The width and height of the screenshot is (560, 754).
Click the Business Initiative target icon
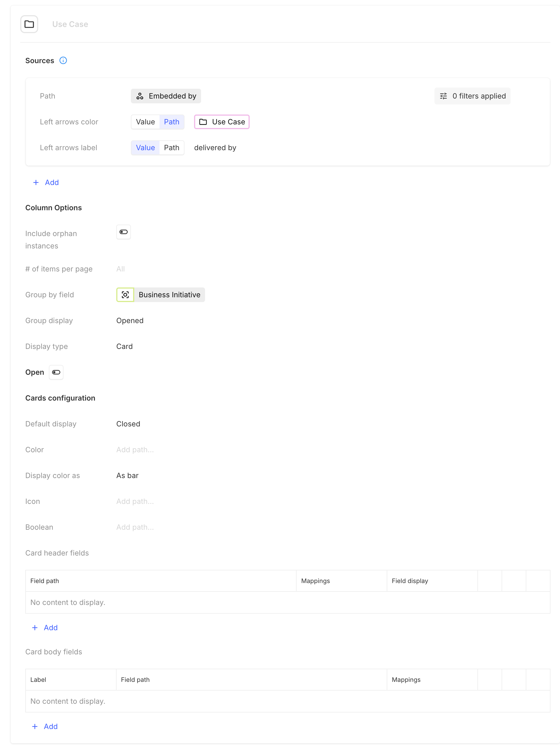pyautogui.click(x=125, y=295)
